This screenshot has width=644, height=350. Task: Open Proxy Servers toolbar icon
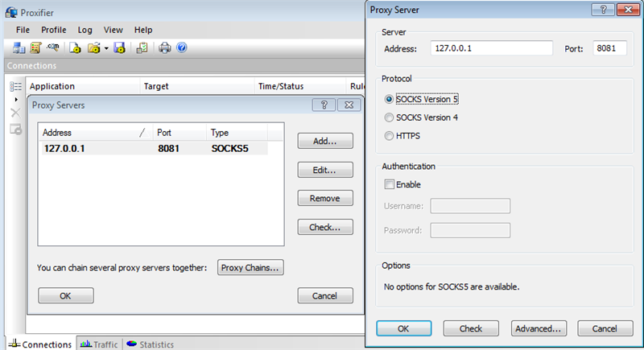pos(19,48)
